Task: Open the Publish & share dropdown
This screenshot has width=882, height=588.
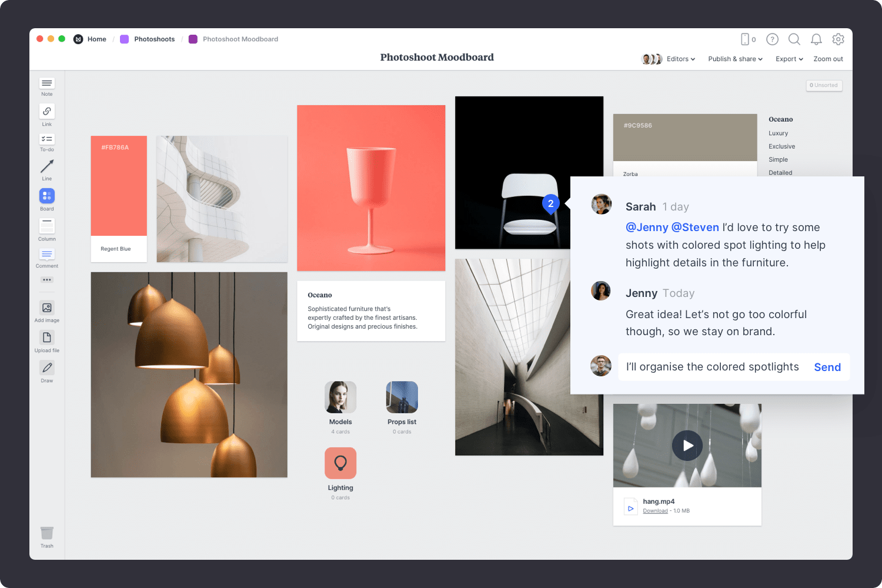Action: 735,59
